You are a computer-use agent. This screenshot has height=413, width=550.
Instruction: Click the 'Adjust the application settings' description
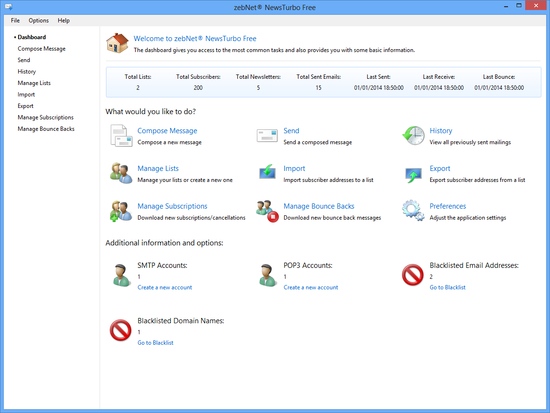click(468, 218)
